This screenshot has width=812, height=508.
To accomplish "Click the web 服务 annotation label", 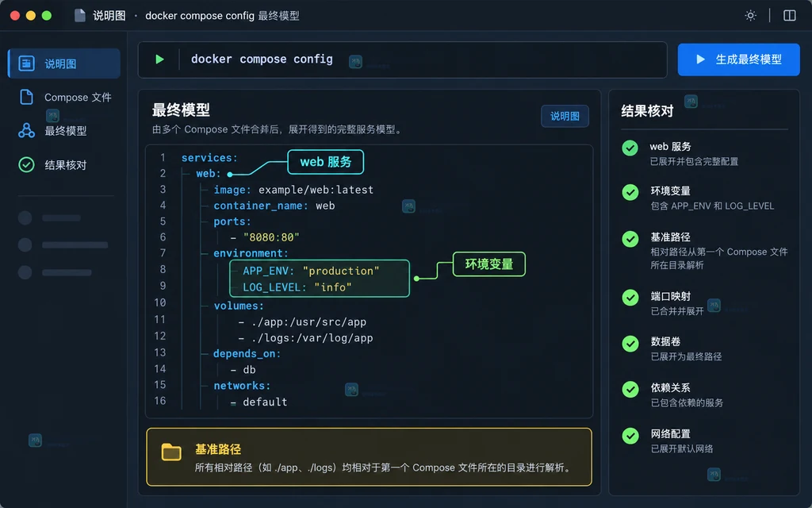I will pyautogui.click(x=326, y=162).
